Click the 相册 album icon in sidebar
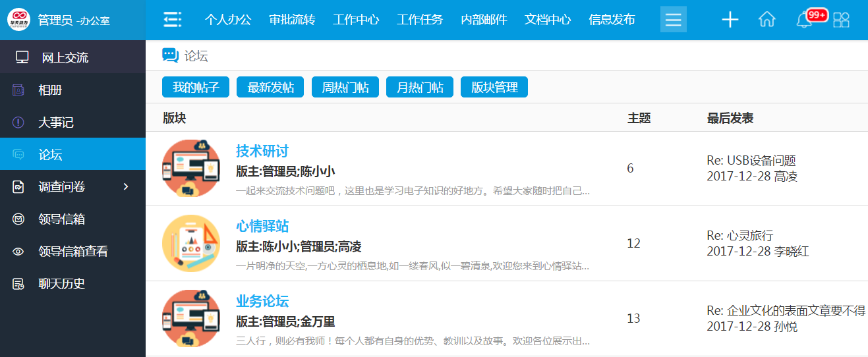 coord(18,90)
